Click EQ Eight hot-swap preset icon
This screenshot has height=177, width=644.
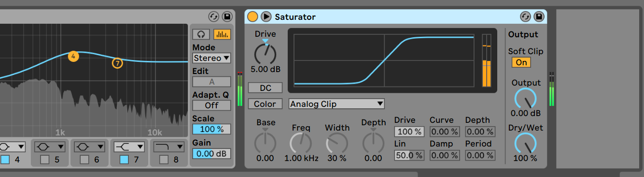(214, 16)
